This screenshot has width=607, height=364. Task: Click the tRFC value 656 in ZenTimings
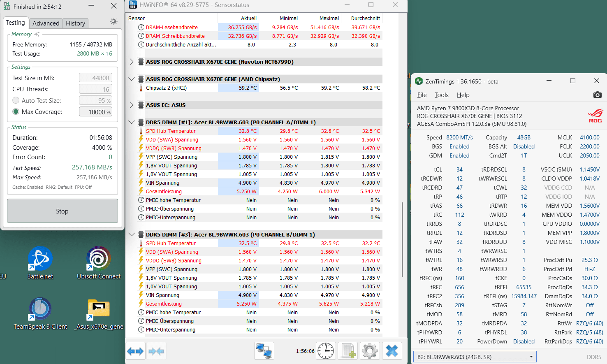459,287
